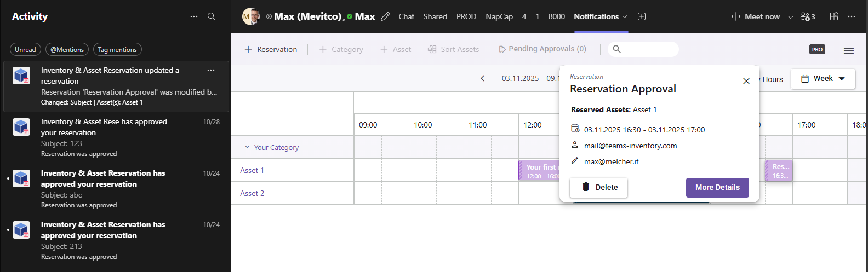Image resolution: width=868 pixels, height=272 pixels.
Task: Toggle the @Mentions filter
Action: 67,50
